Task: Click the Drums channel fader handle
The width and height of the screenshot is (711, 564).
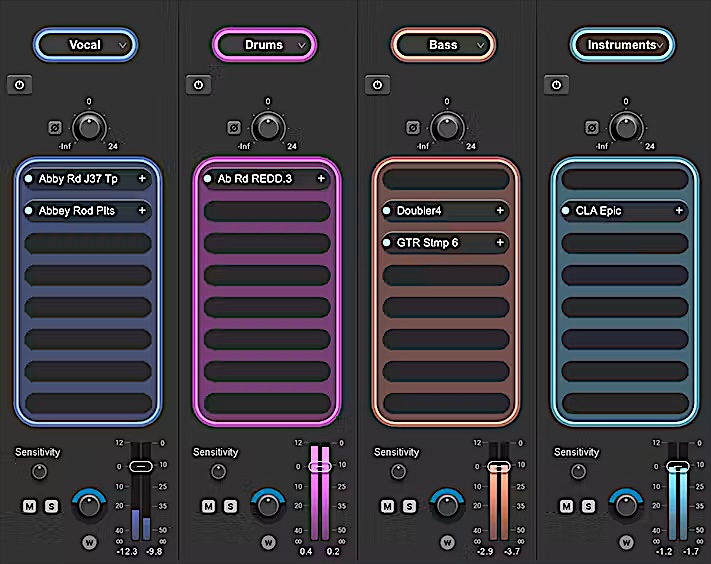Action: pyautogui.click(x=320, y=466)
